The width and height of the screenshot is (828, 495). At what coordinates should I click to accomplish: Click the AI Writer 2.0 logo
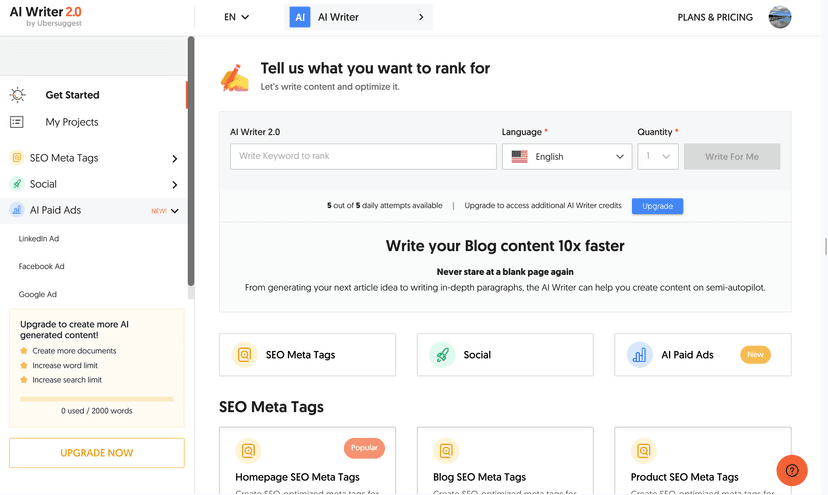46,16
